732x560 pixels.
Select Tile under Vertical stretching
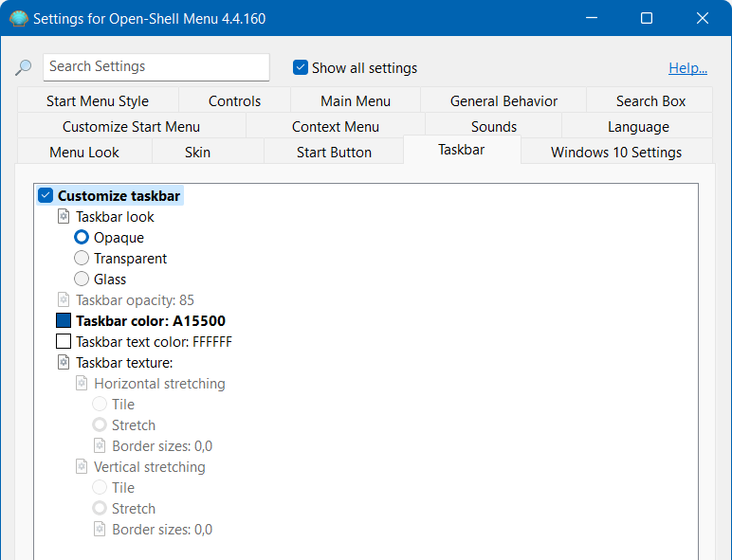pyautogui.click(x=100, y=488)
